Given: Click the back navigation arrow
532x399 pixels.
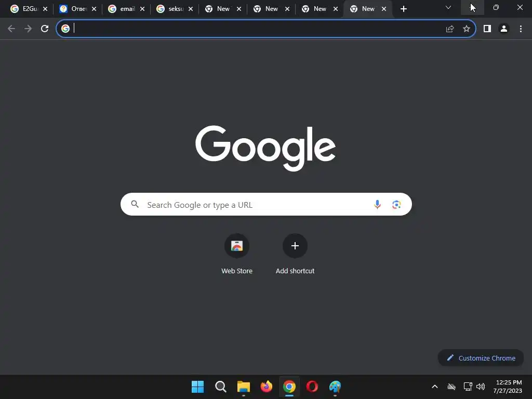Looking at the screenshot, I should click(11, 29).
